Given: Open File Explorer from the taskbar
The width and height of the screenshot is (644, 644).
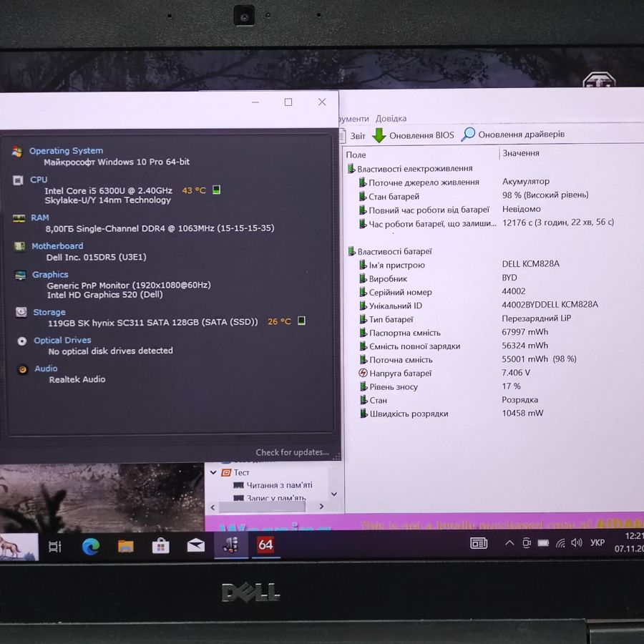Looking at the screenshot, I should click(126, 546).
